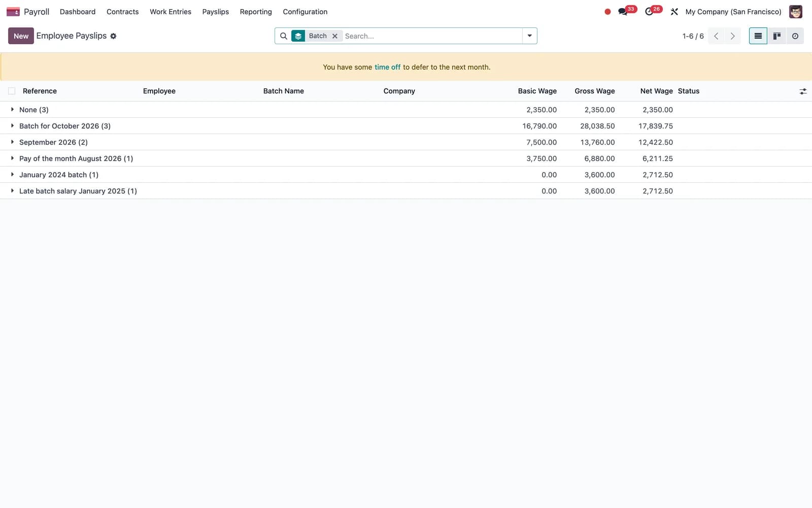This screenshot has height=508, width=812.
Task: Click the magnifier search icon
Action: pyautogui.click(x=284, y=36)
